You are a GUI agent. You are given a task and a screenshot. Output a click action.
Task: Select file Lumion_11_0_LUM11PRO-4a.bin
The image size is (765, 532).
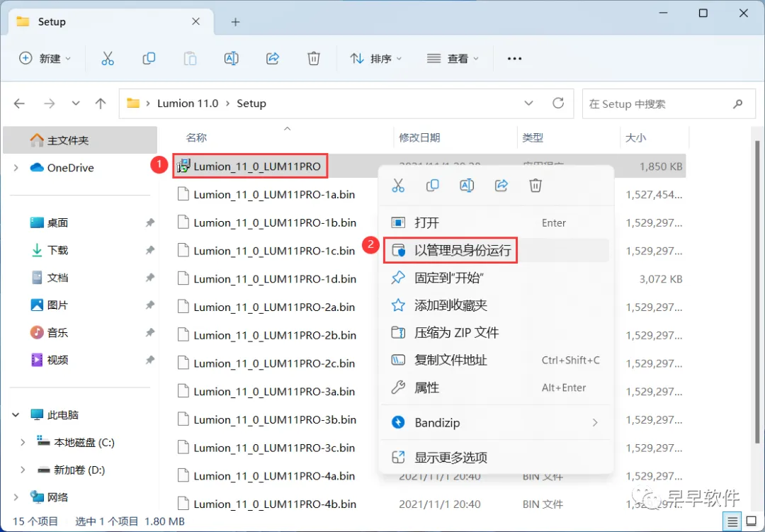tap(274, 476)
